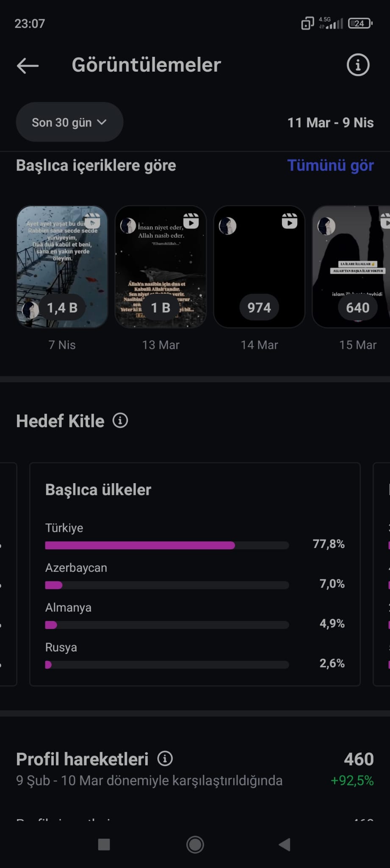Open the Tümünü gör link

tap(330, 165)
